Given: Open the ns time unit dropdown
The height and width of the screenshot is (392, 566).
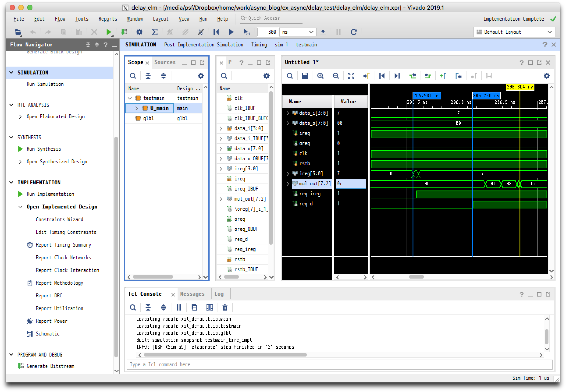Looking at the screenshot, I should tap(297, 32).
